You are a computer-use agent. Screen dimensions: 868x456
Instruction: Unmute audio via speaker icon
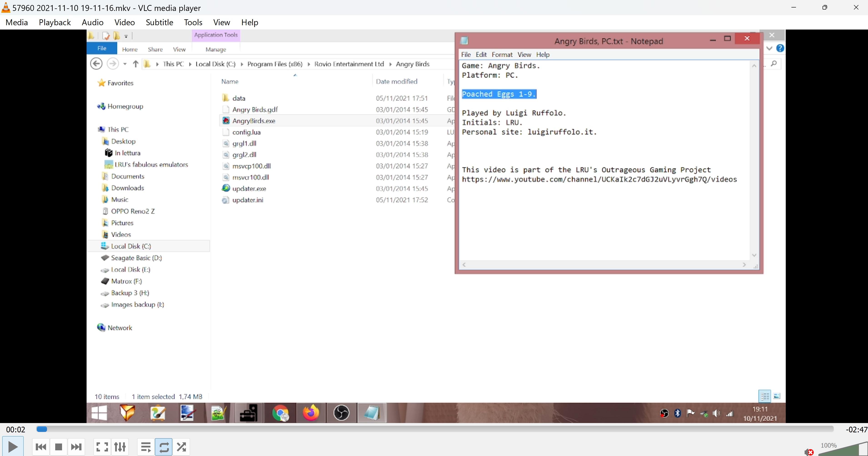click(x=808, y=452)
